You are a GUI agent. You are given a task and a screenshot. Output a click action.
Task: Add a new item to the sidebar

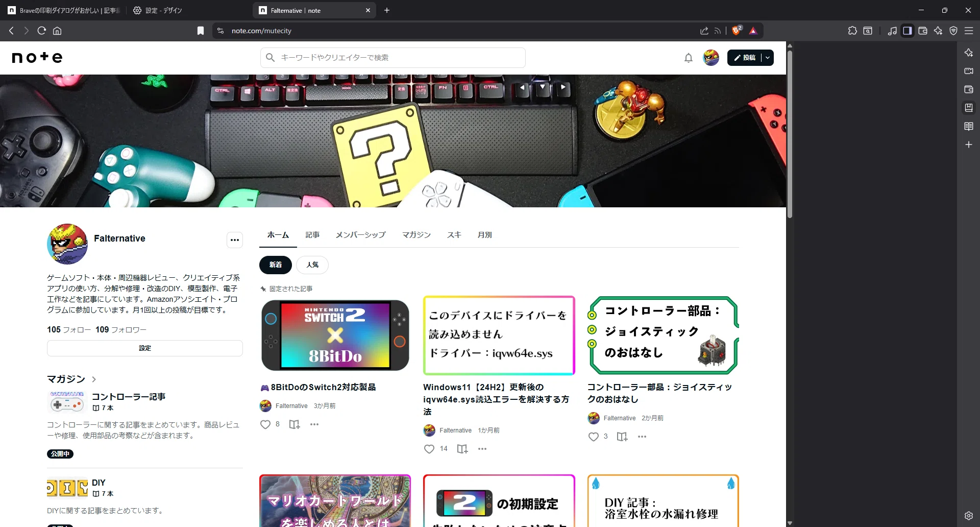coord(969,145)
